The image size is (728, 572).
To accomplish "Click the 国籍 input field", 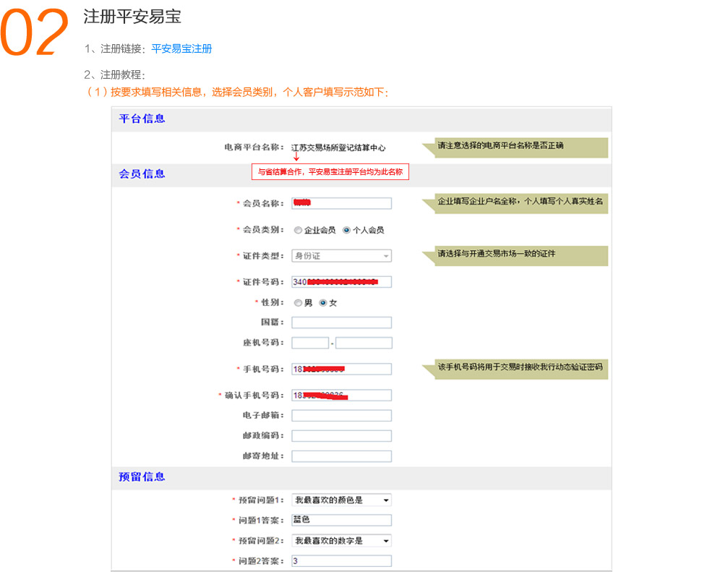I will coord(341,323).
